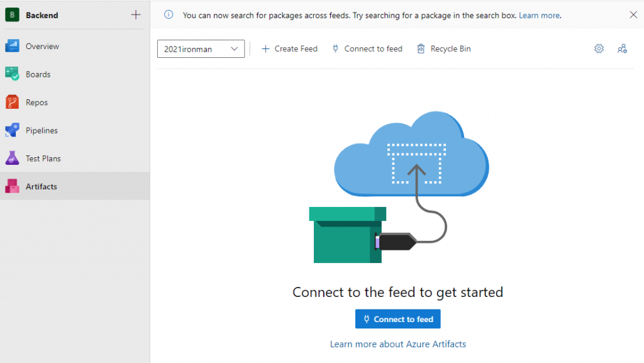Follow the Learn more link in banner
644x363 pixels.
(x=539, y=15)
